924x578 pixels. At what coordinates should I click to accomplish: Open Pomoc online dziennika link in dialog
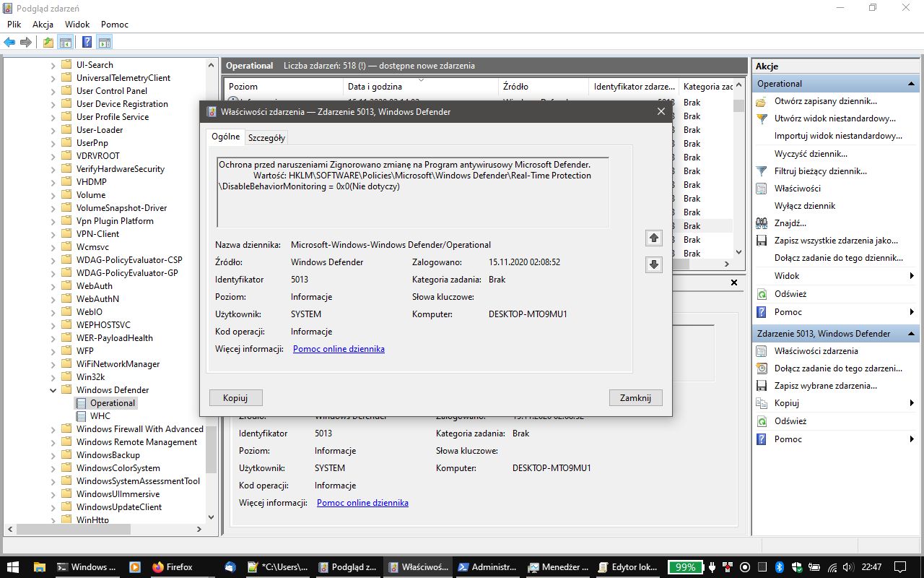pyautogui.click(x=339, y=349)
